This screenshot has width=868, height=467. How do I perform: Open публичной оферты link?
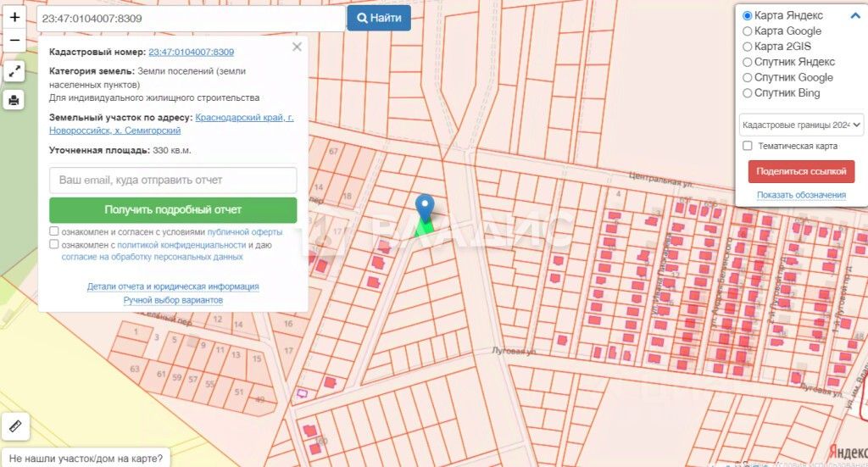point(245,232)
